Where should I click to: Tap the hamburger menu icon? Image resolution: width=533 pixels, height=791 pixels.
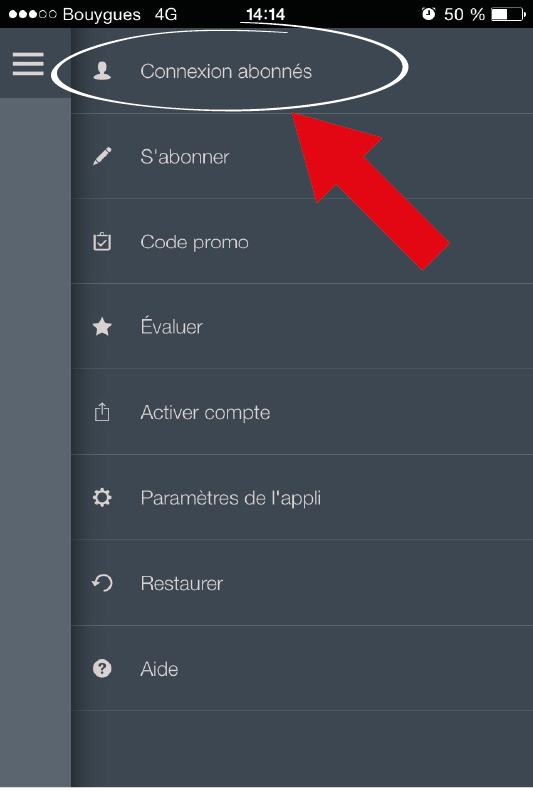coord(28,64)
